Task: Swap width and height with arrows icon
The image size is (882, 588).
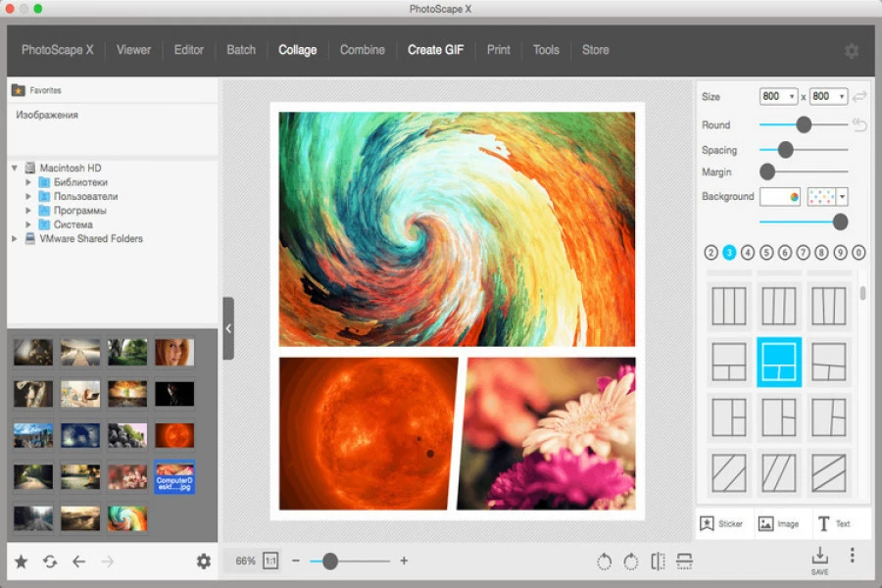Action: tap(859, 96)
